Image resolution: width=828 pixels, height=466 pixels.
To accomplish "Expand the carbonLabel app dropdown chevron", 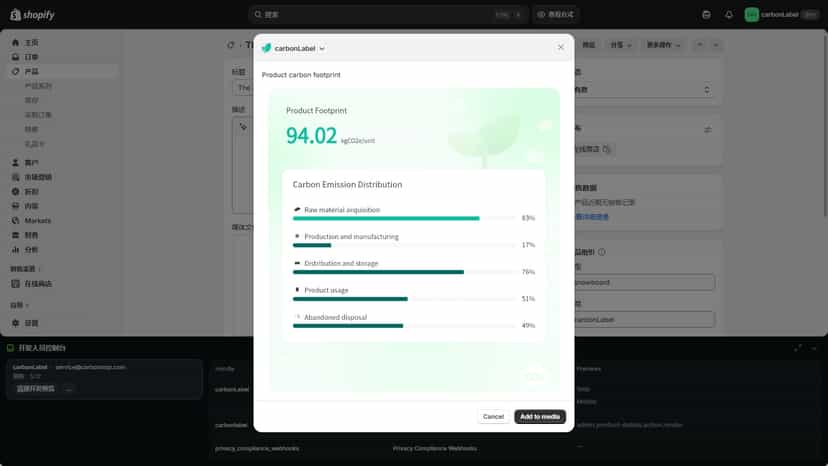I will [x=322, y=49].
